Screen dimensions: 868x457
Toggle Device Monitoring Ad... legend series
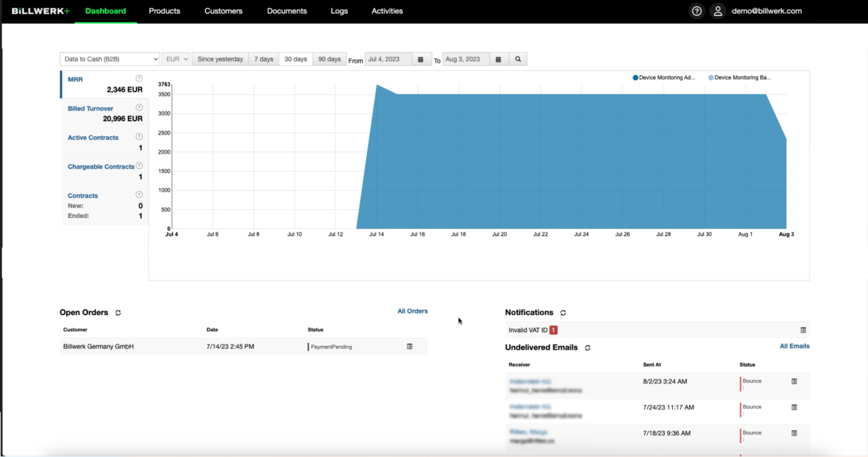click(x=663, y=78)
